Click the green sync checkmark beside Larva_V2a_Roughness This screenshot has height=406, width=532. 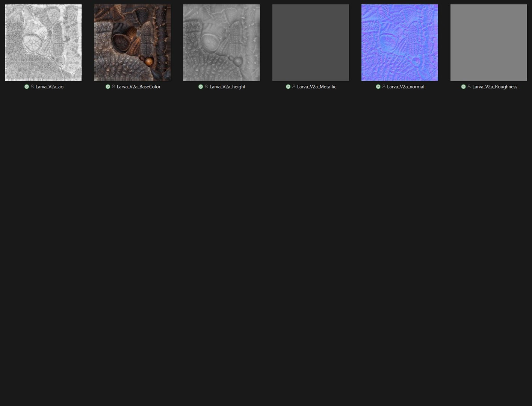463,86
